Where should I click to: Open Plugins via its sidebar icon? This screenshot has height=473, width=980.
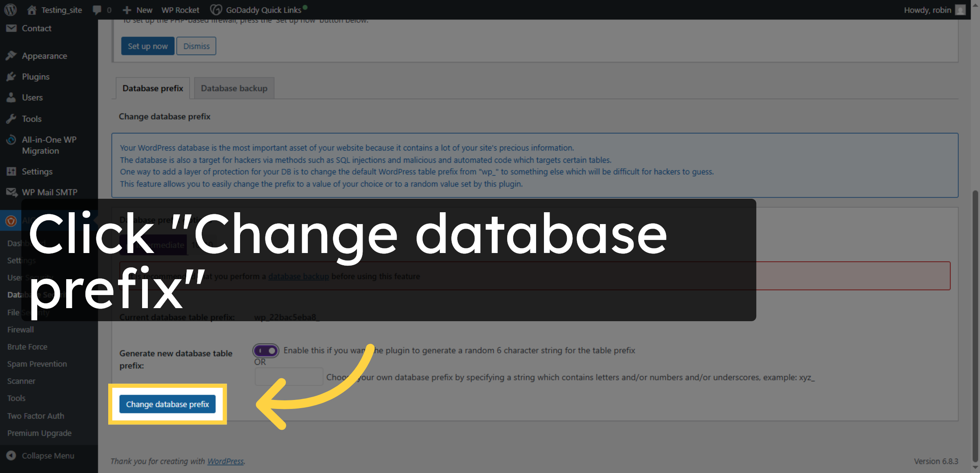[x=11, y=77]
